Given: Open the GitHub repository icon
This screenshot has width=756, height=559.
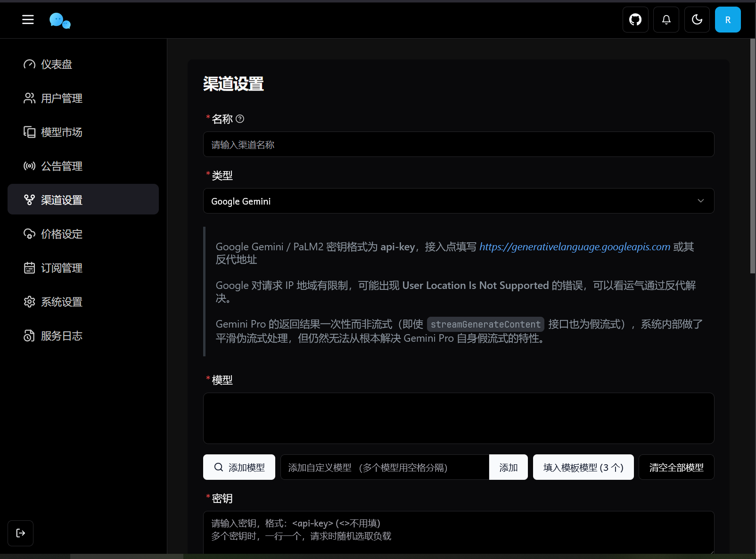Looking at the screenshot, I should [x=635, y=19].
